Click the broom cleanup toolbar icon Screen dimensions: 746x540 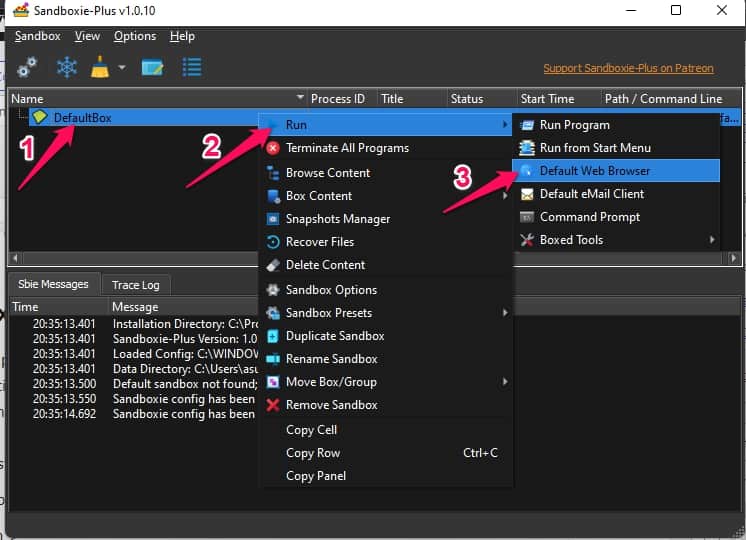coord(100,67)
